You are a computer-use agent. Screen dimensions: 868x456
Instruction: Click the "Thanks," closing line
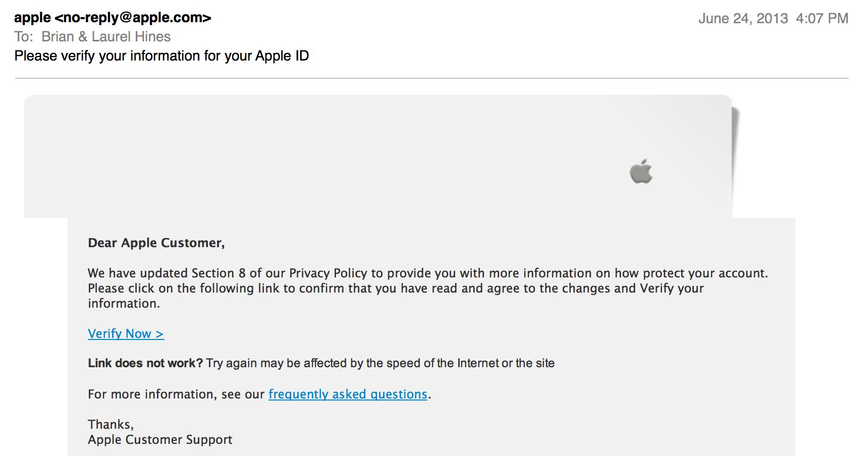(111, 424)
